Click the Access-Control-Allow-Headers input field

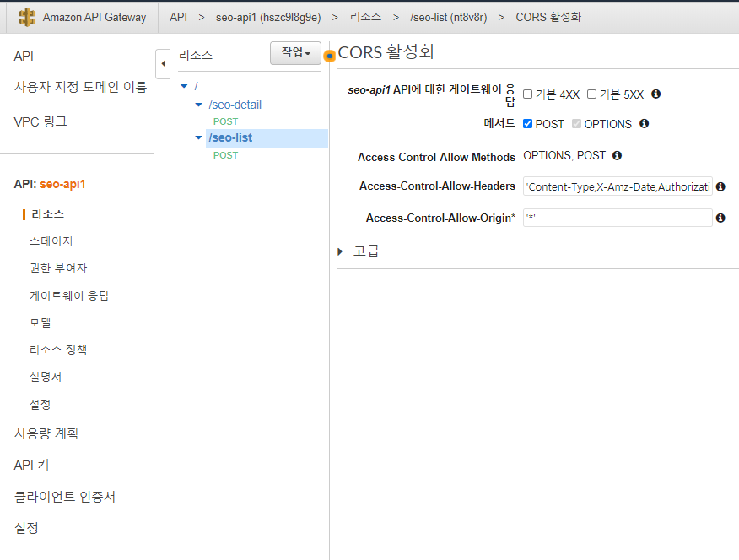pyautogui.click(x=618, y=186)
